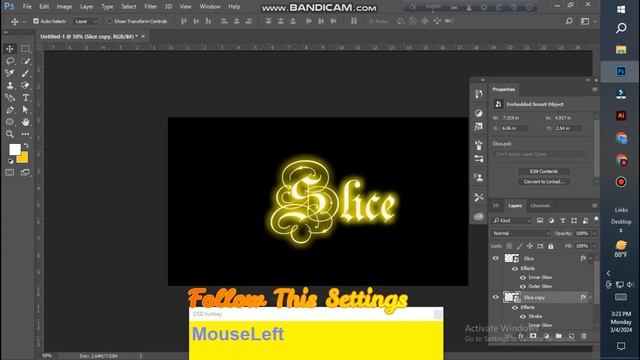Select the Path Selection arrow tool

(x=25, y=110)
